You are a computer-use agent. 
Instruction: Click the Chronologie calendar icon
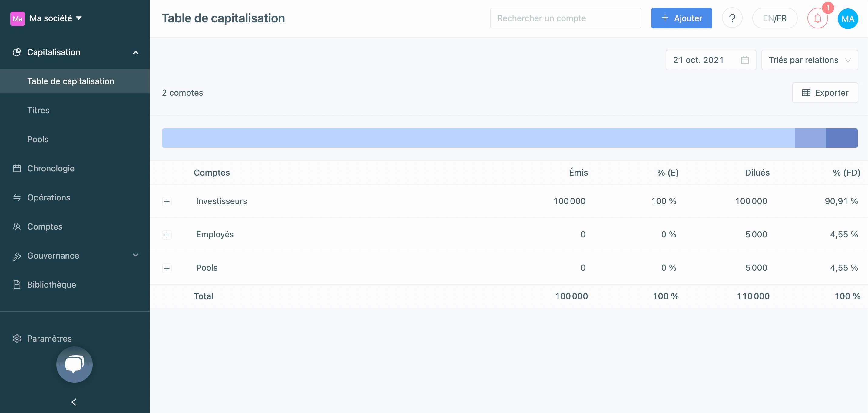pyautogui.click(x=17, y=168)
